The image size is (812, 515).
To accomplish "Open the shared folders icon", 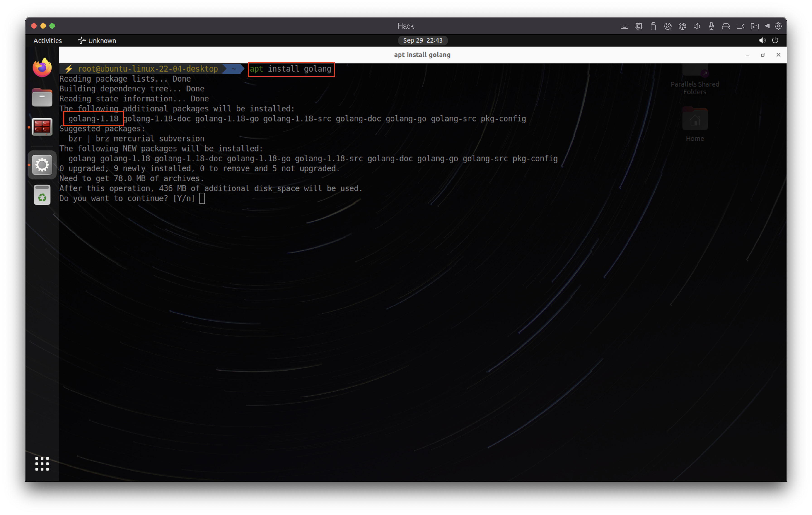I will (755, 26).
